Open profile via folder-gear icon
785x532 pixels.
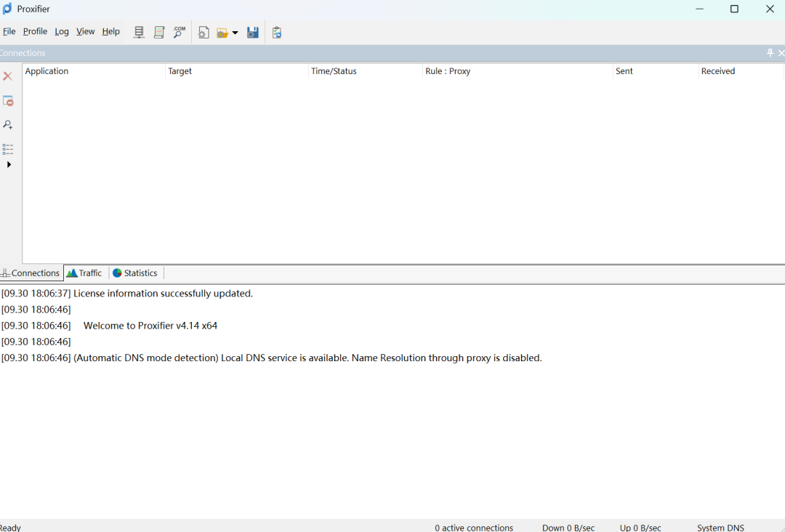(222, 33)
